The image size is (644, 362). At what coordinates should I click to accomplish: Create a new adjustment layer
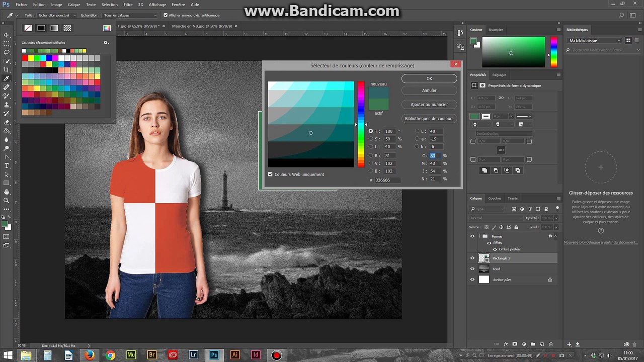pos(524,344)
